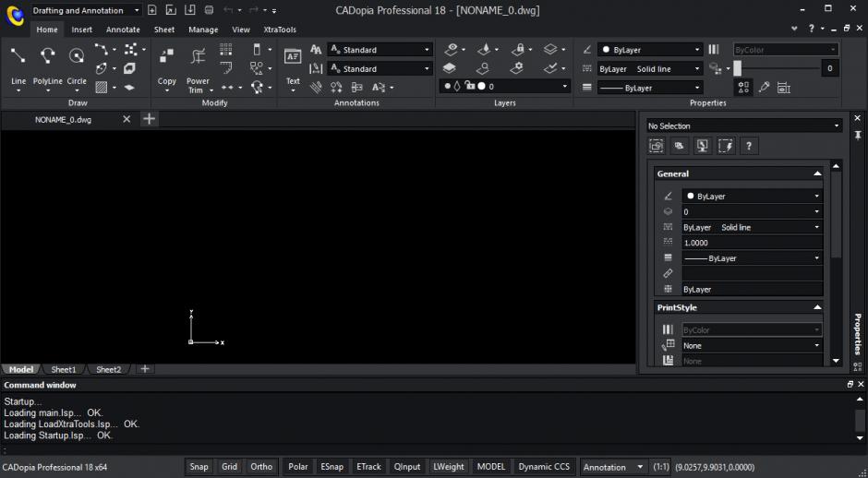The image size is (868, 478).
Task: Click the (1:1) scale in status bar
Action: click(x=661, y=467)
